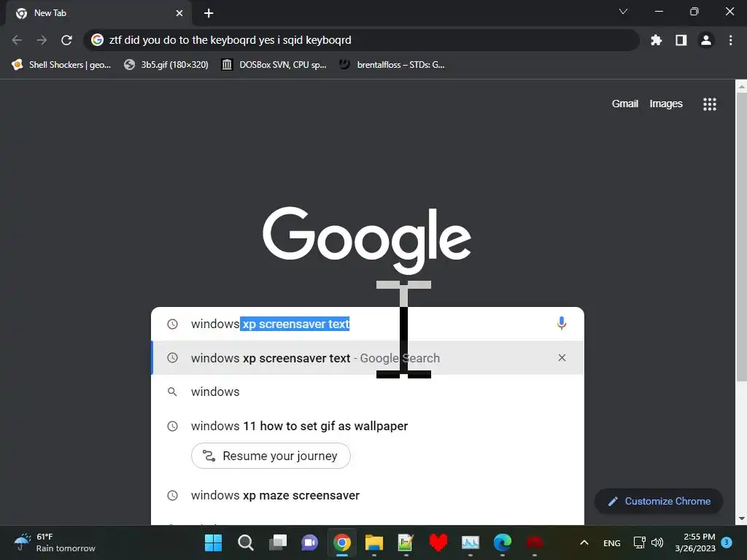Image resolution: width=747 pixels, height=560 pixels.
Task: Open the weather widget showing 61°F
Action: 54,542
